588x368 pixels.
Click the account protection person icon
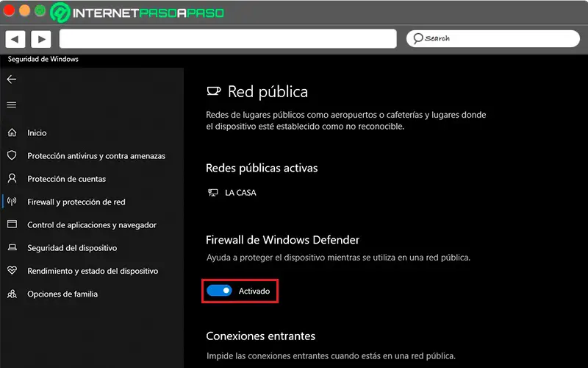pos(12,178)
